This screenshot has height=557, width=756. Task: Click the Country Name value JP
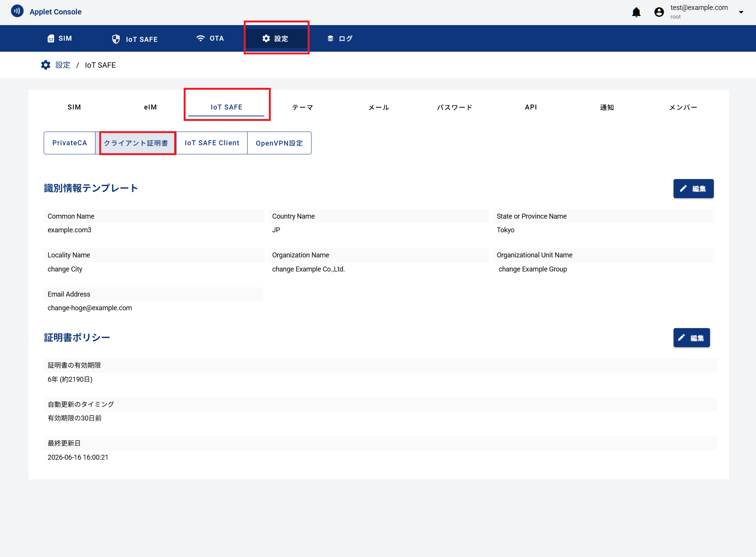click(276, 230)
